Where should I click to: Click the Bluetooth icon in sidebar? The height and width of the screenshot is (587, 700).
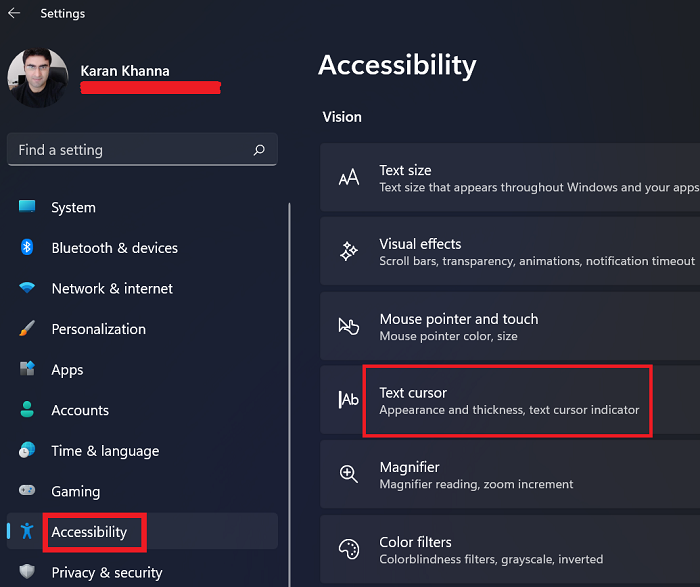pyautogui.click(x=27, y=248)
